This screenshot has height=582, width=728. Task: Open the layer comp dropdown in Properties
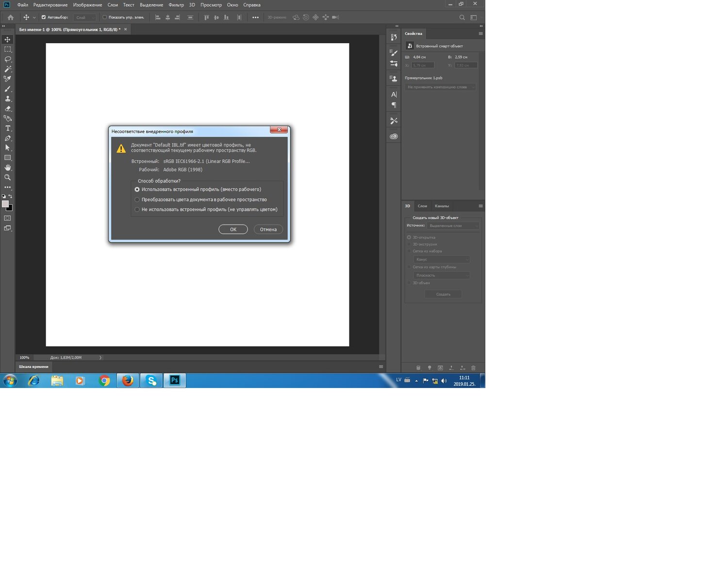coord(441,87)
